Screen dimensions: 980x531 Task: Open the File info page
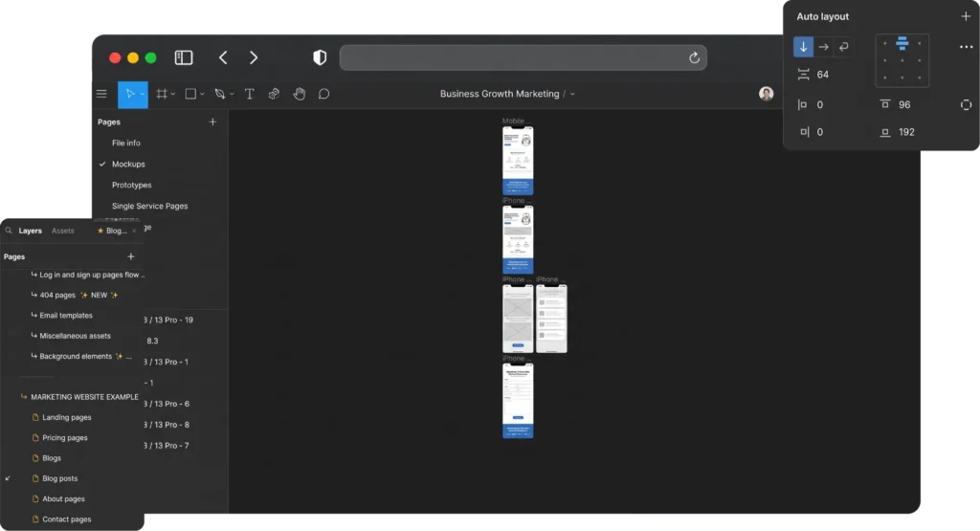(x=125, y=144)
